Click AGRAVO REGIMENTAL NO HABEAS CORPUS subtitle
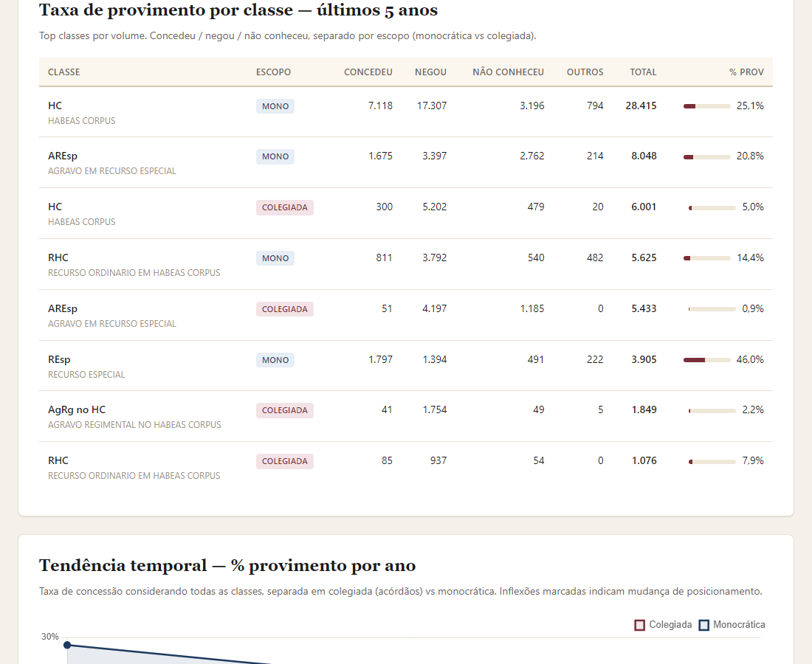The height and width of the screenshot is (664, 812). coord(134,424)
